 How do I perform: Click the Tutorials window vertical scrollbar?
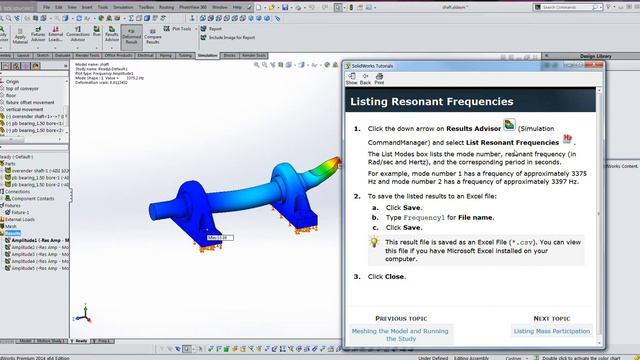click(x=599, y=216)
